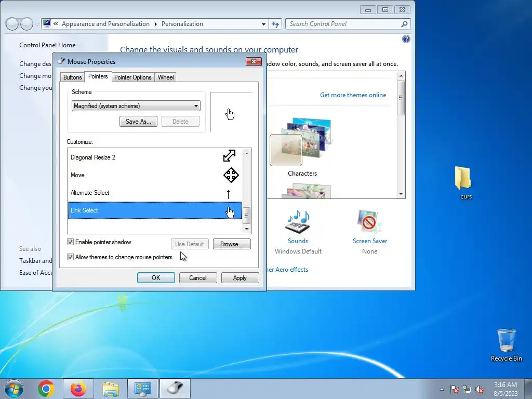Click the hand cursor in Link Select row
The image size is (532, 399).
pos(230,212)
